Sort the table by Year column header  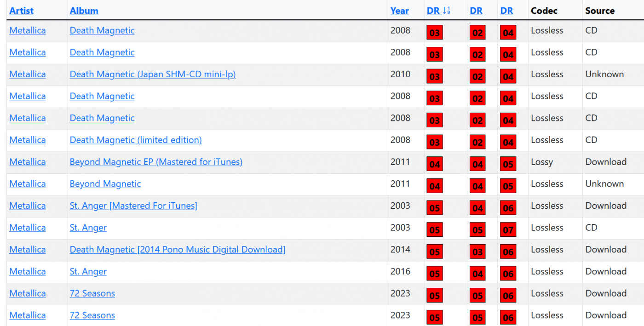399,11
